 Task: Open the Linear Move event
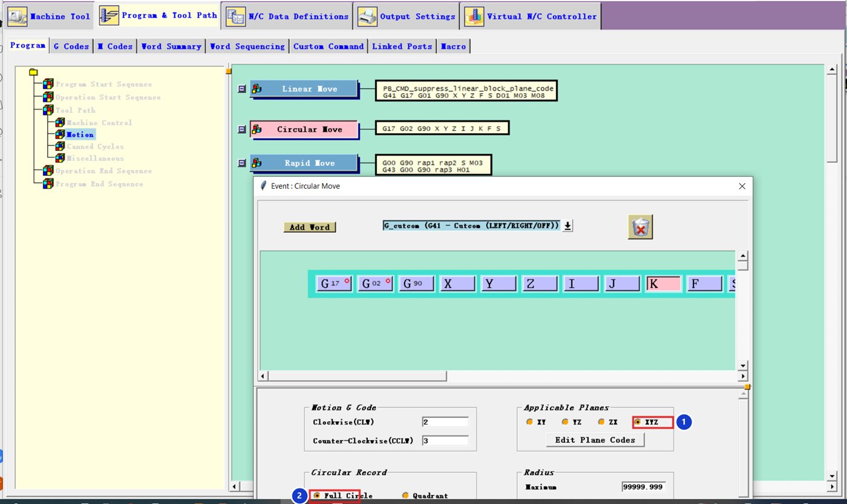pos(304,89)
